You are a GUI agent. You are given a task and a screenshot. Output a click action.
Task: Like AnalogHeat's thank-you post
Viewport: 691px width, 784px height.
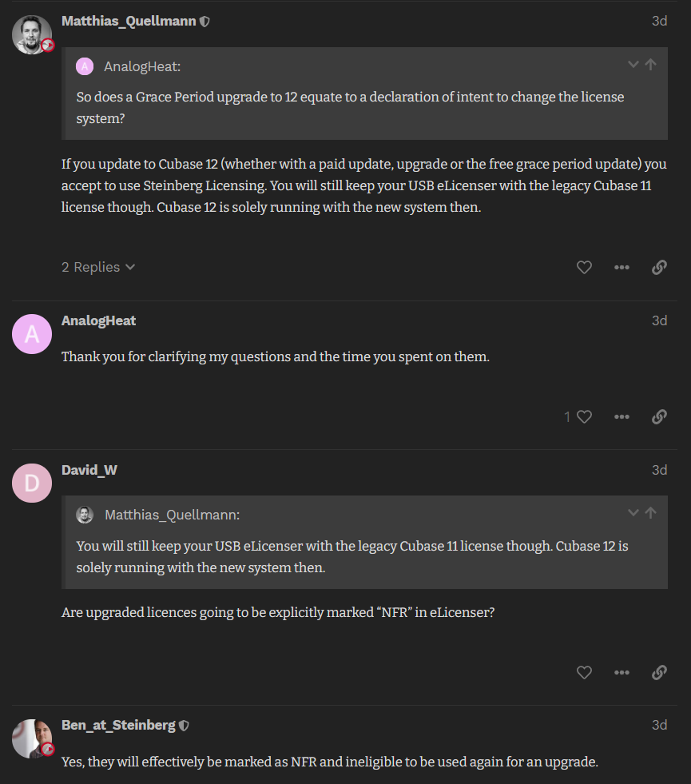click(x=584, y=416)
